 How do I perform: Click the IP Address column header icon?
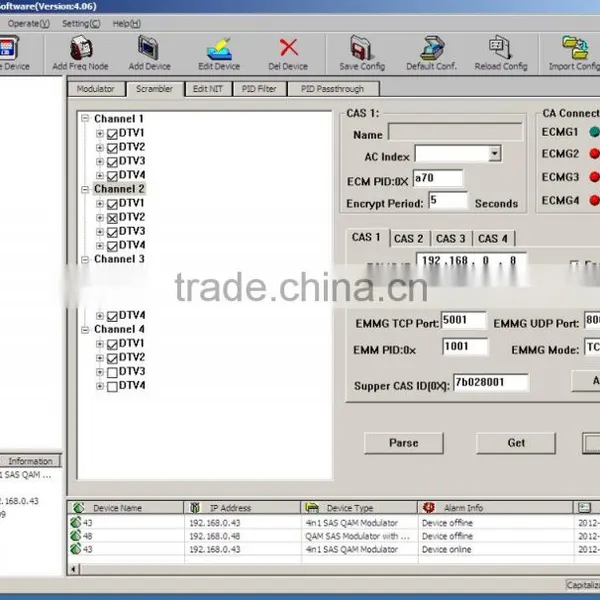click(x=195, y=507)
